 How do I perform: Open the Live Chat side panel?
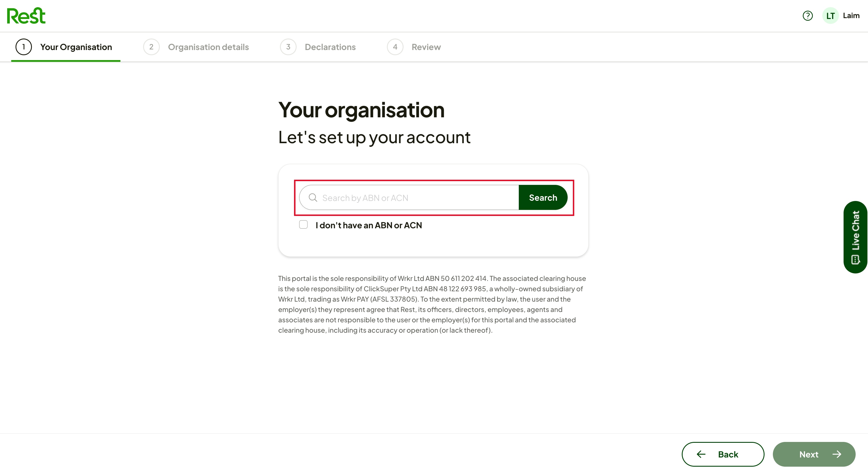856,237
